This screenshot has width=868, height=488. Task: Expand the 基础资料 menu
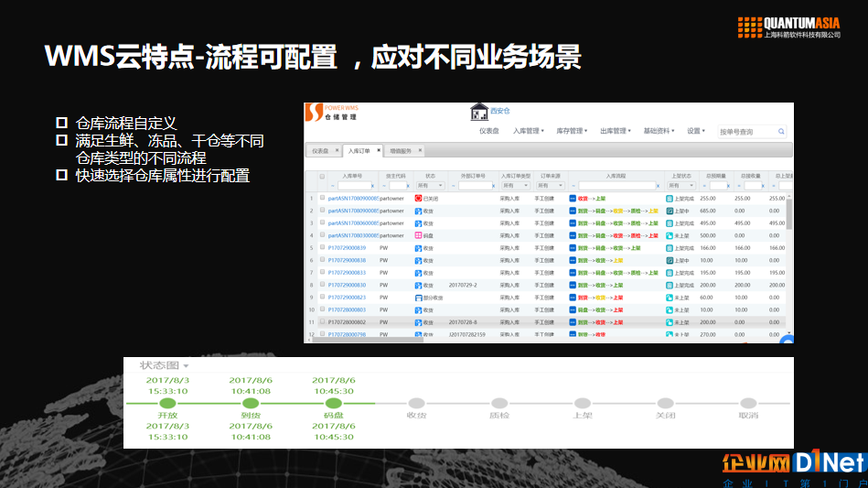coord(659,131)
